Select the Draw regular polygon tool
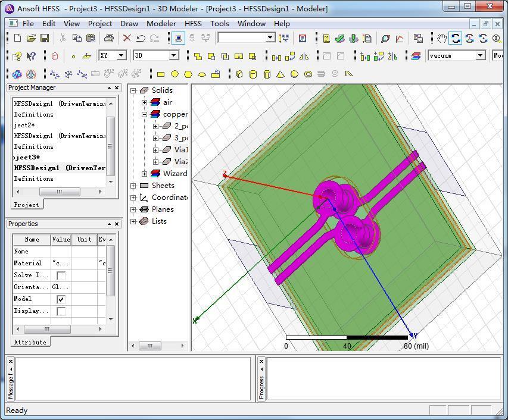The image size is (508, 420). (188, 74)
